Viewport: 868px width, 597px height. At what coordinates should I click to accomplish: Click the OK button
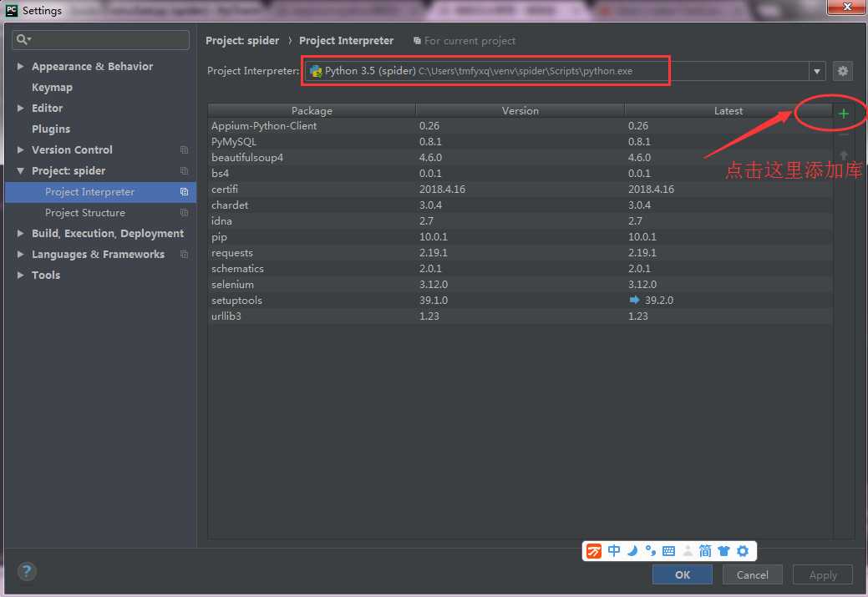pyautogui.click(x=682, y=574)
